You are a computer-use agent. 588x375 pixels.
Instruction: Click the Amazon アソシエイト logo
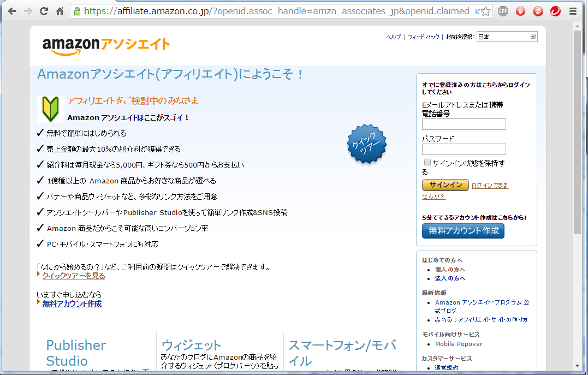tap(106, 46)
